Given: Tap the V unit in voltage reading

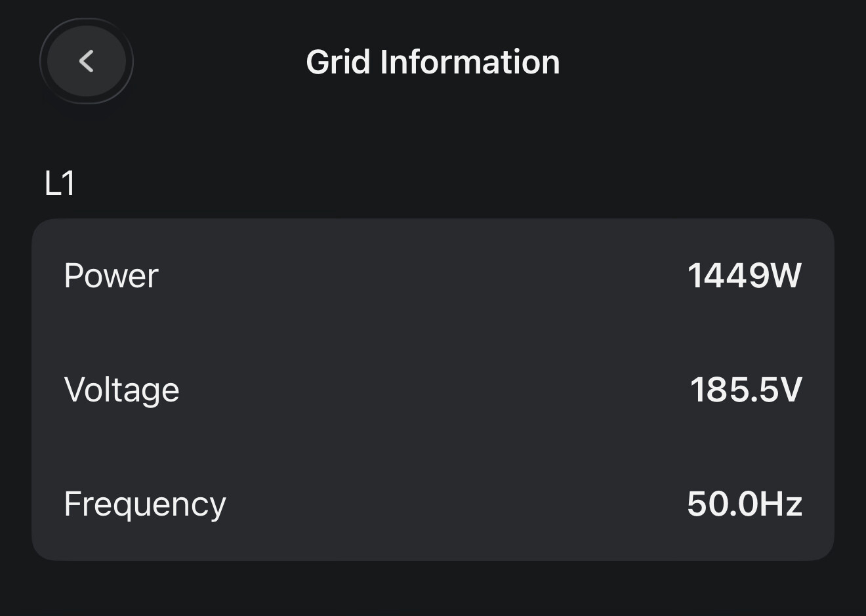Looking at the screenshot, I should [x=790, y=390].
